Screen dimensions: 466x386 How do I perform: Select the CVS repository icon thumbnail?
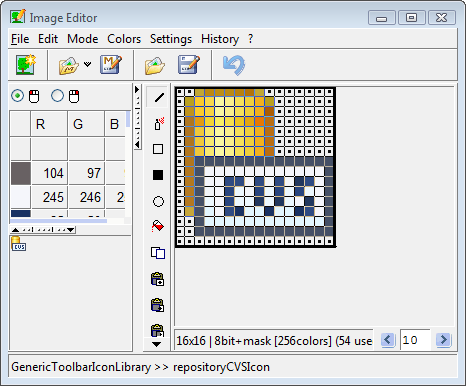tap(18, 243)
